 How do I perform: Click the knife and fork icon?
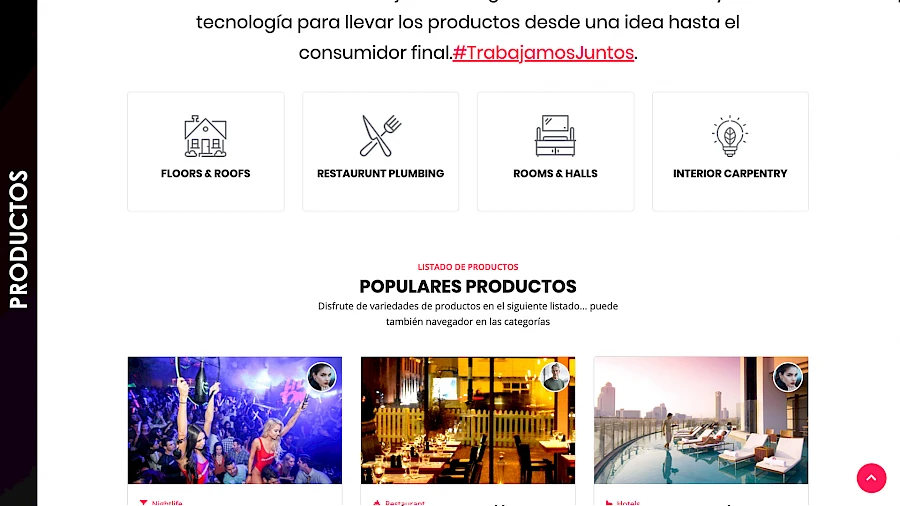[x=381, y=136]
